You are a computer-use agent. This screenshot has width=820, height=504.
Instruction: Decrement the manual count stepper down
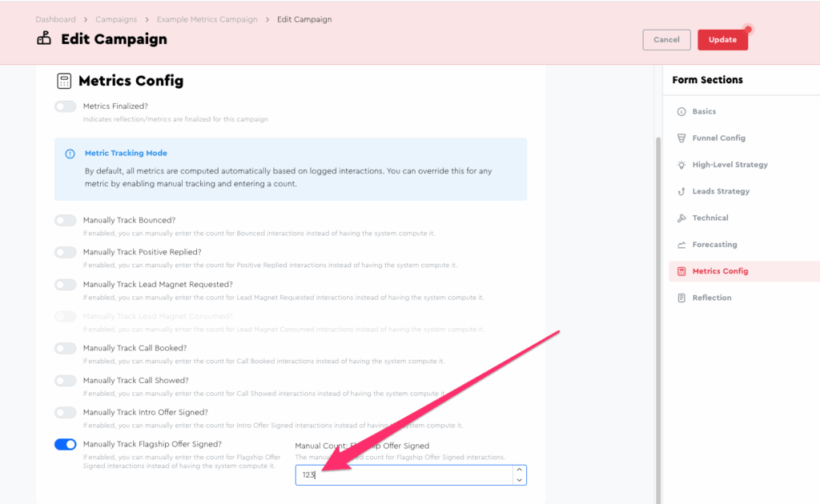coord(519,480)
